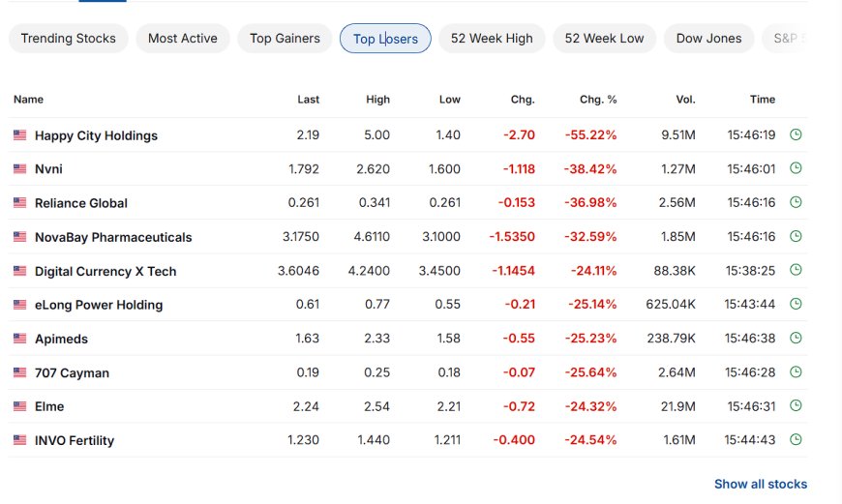
Task: Click the -36.98% change for Reliance Global
Action: click(590, 202)
